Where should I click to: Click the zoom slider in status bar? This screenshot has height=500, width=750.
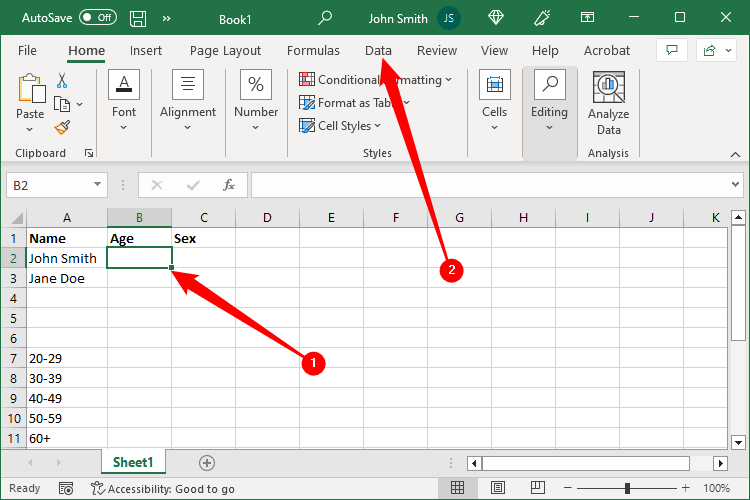pyautogui.click(x=627, y=488)
